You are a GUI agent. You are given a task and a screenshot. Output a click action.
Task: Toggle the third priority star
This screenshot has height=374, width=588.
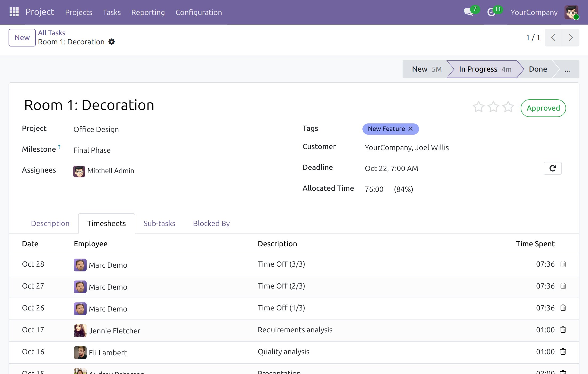tap(508, 107)
